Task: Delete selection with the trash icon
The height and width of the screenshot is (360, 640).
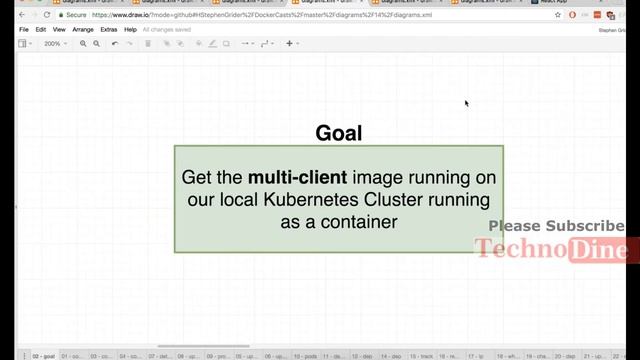Action: pyautogui.click(x=148, y=43)
